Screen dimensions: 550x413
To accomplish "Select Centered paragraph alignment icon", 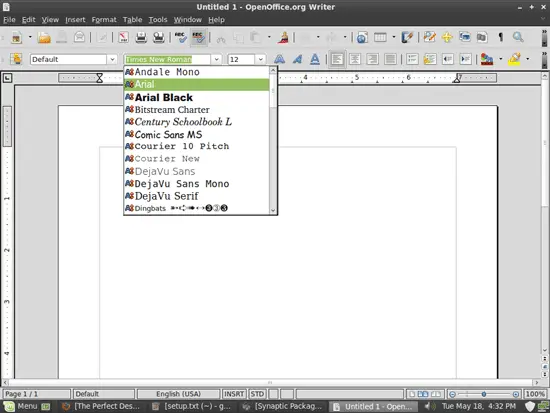I will 355,59.
